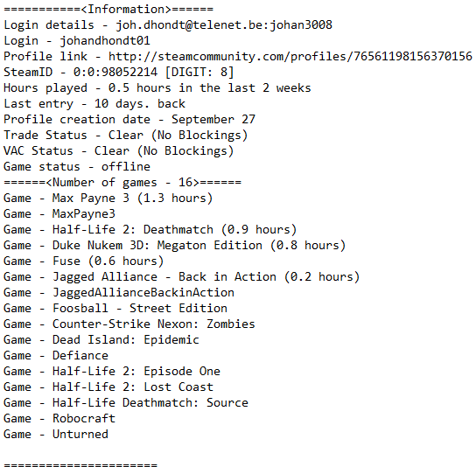Click the Profile creation date September 27

point(129,120)
